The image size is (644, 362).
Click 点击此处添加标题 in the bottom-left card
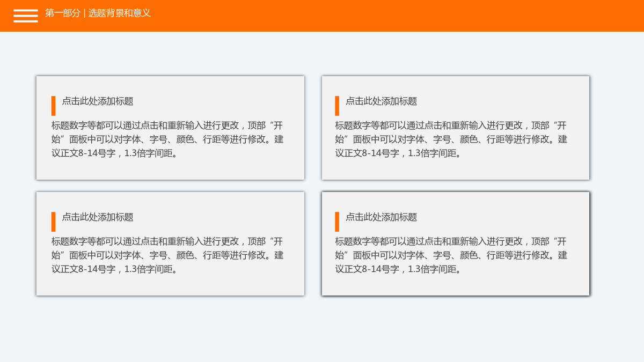click(98, 217)
